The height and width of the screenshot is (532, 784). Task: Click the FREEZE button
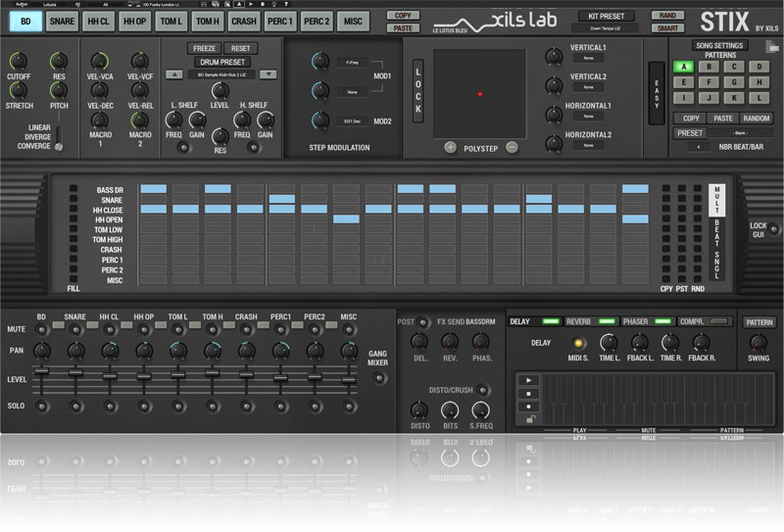[206, 48]
